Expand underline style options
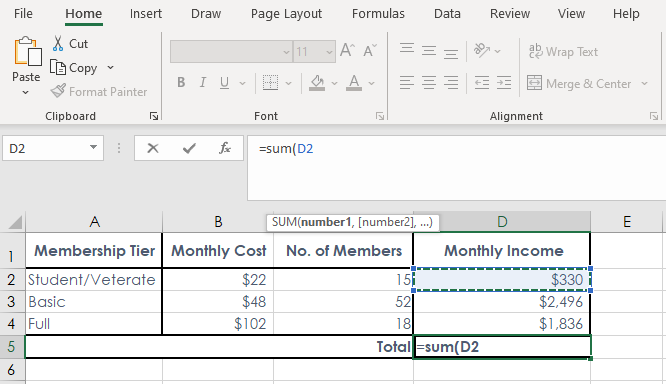The height and width of the screenshot is (384, 666). click(x=243, y=83)
